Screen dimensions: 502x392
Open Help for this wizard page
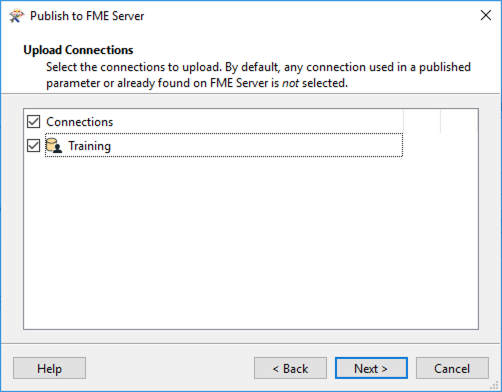click(49, 368)
